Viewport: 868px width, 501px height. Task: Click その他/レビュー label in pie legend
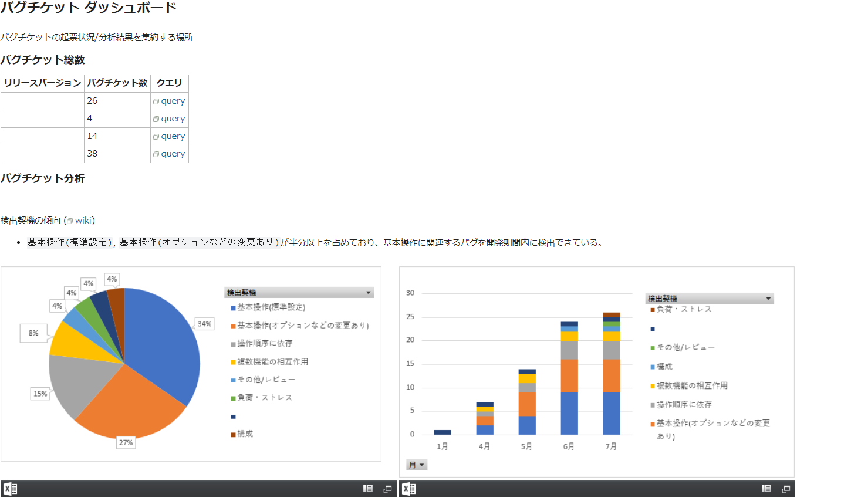(266, 380)
